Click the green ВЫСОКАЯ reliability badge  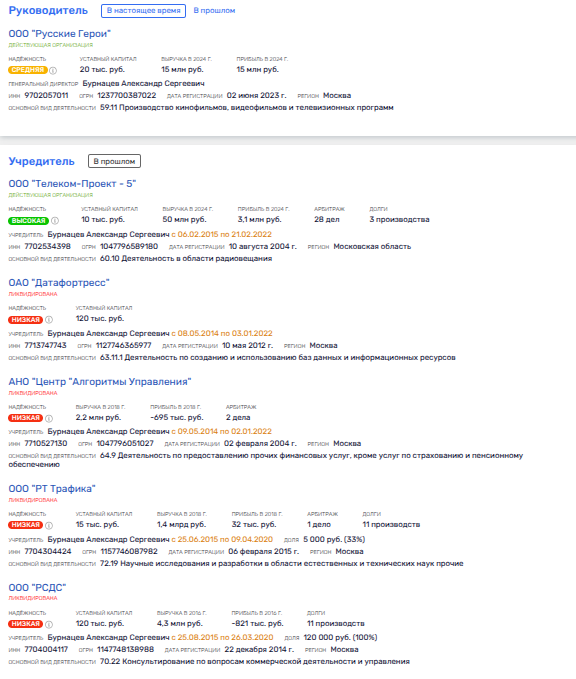coord(29,221)
